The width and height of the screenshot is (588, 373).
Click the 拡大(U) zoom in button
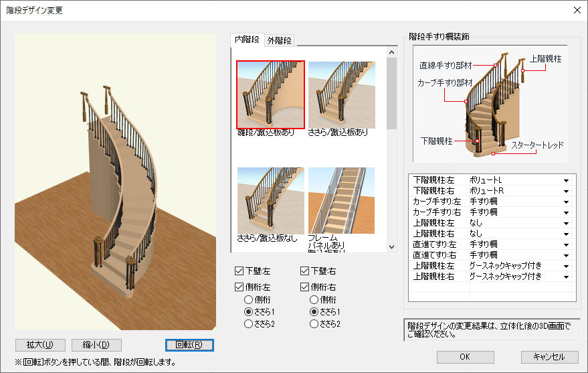click(40, 345)
